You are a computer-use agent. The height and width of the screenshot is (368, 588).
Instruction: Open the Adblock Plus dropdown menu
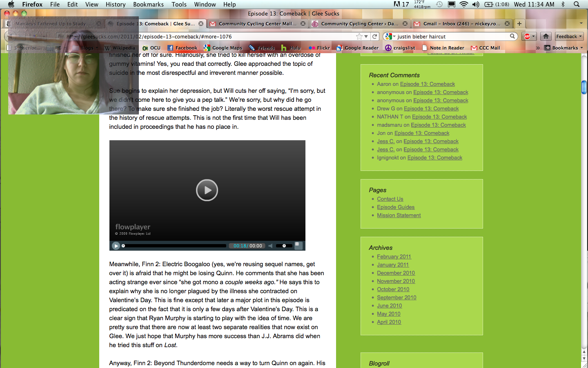pos(529,36)
